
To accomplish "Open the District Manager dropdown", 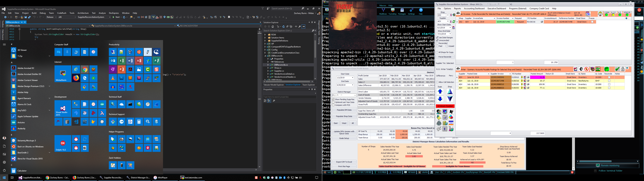I will tap(355, 95).
